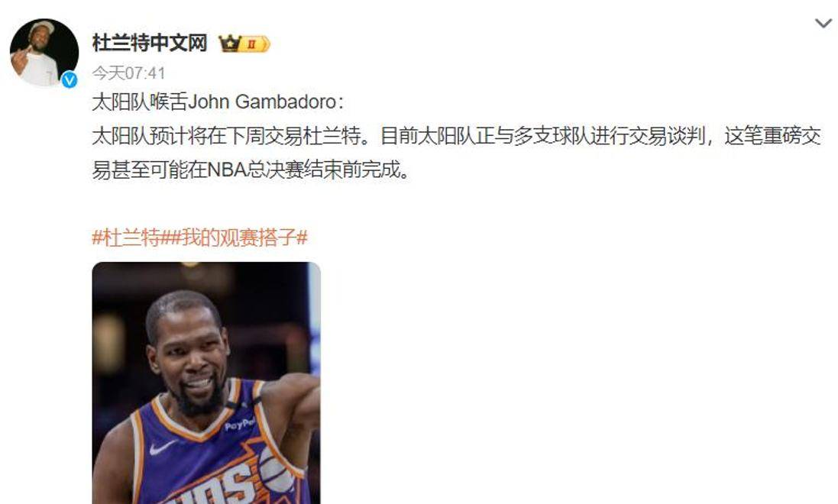Click the gold crown membership icon

click(x=230, y=44)
